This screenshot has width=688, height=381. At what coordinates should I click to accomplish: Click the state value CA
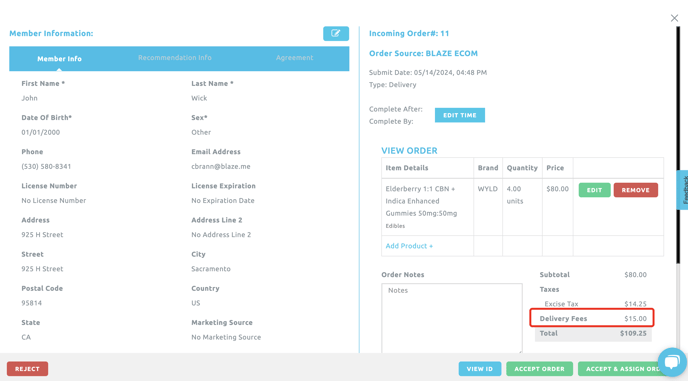click(26, 337)
